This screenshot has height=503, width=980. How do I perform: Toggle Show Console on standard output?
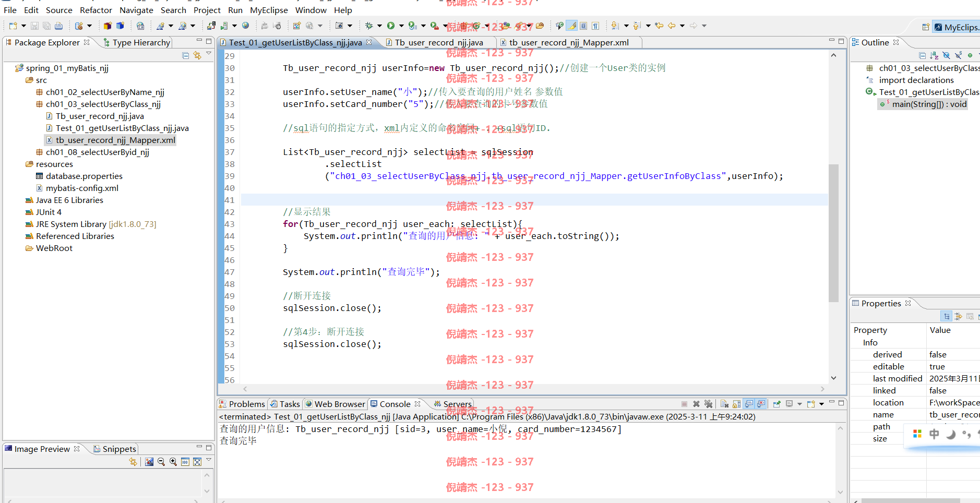click(x=749, y=404)
